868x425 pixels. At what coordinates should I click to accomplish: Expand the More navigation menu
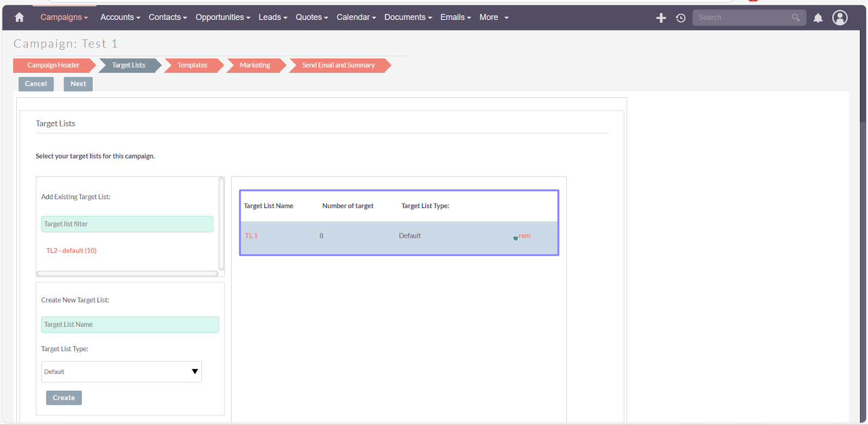(494, 17)
